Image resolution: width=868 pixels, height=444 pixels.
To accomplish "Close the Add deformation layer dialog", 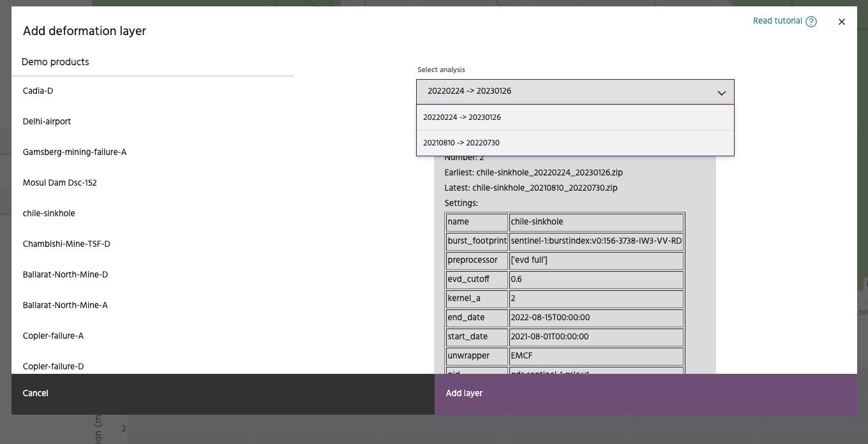I will click(841, 22).
